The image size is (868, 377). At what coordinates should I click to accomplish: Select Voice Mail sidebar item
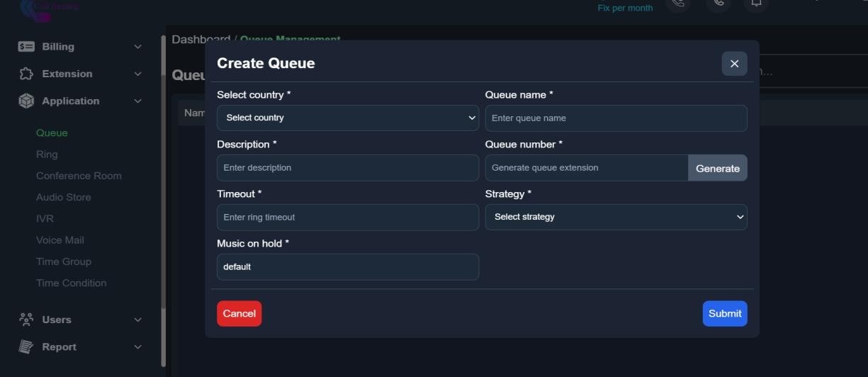[60, 240]
